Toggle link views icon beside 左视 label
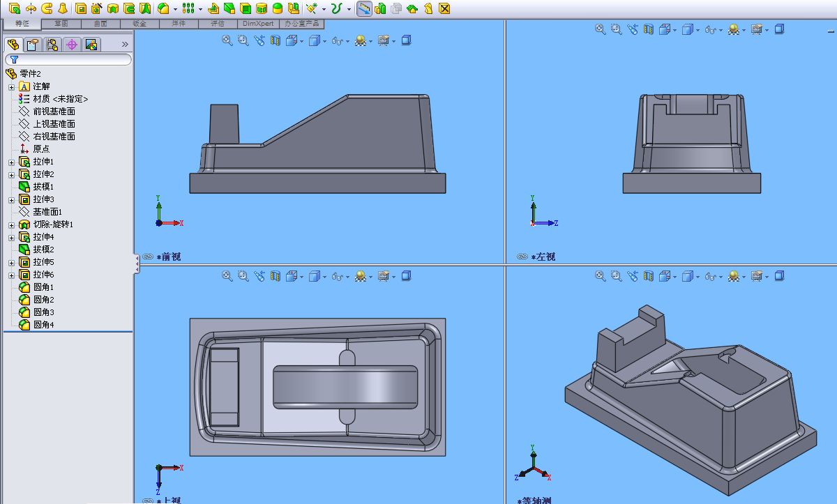This screenshot has width=837, height=504. [522, 257]
